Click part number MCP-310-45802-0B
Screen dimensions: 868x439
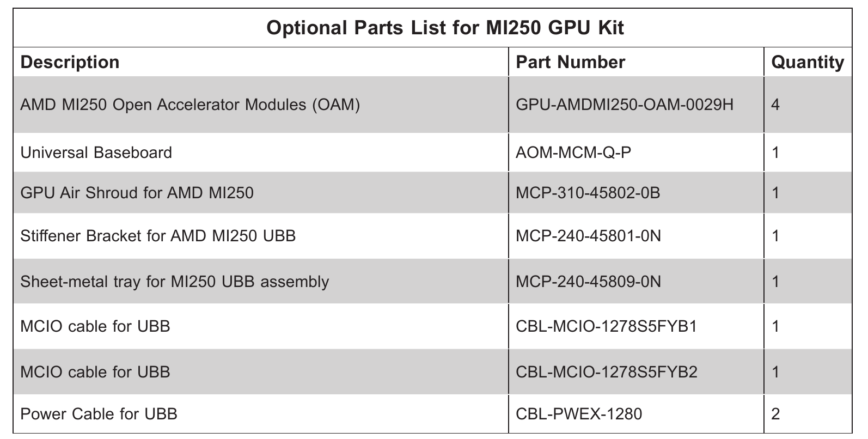pos(588,193)
